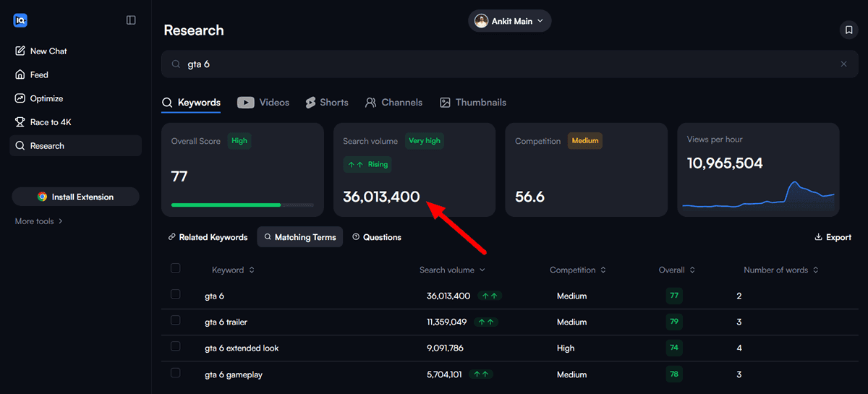Click the 36,013,400 search volume card value
The height and width of the screenshot is (394, 868).
pos(381,197)
